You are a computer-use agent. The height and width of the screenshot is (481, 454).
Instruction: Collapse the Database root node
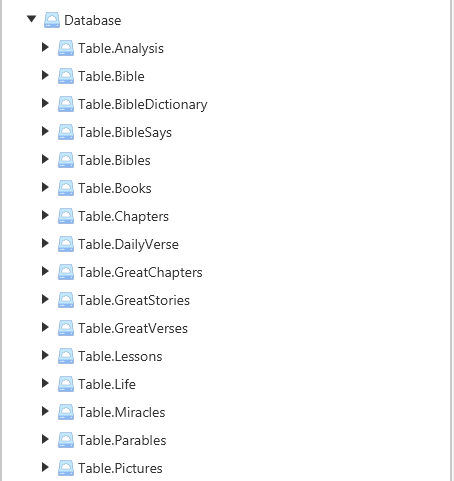coord(32,19)
